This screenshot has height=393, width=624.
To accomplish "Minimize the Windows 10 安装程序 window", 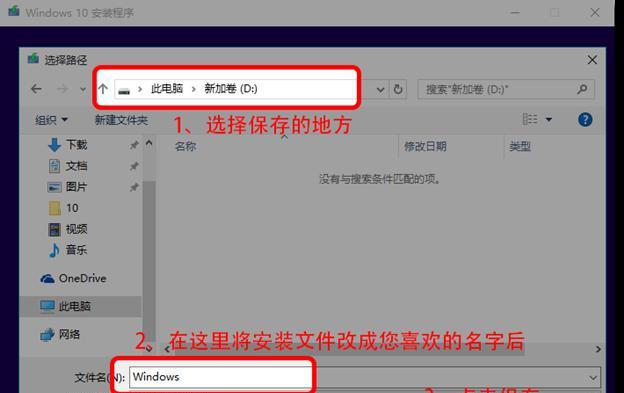I will click(515, 13).
